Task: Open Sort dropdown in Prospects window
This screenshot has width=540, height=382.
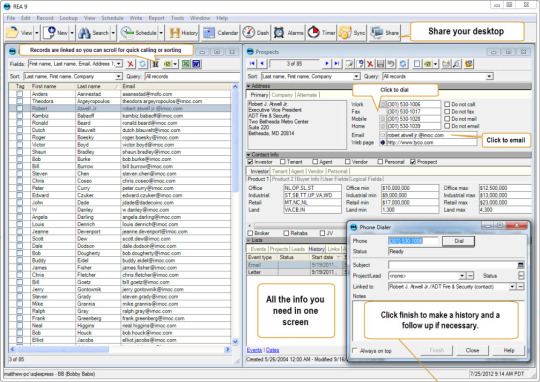Action: [356, 76]
